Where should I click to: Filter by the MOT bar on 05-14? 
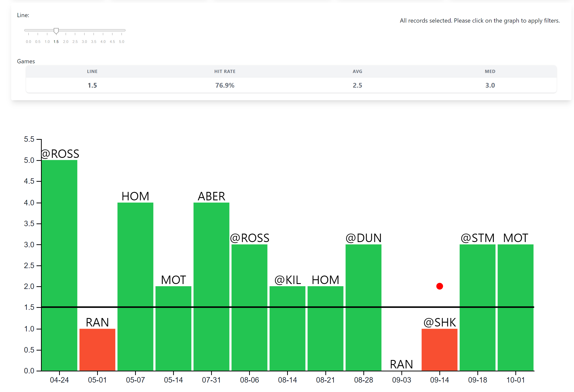(173, 328)
